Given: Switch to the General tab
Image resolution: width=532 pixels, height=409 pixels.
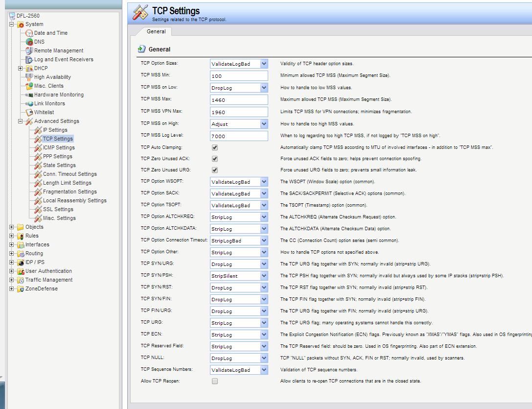Looking at the screenshot, I should (x=156, y=31).
